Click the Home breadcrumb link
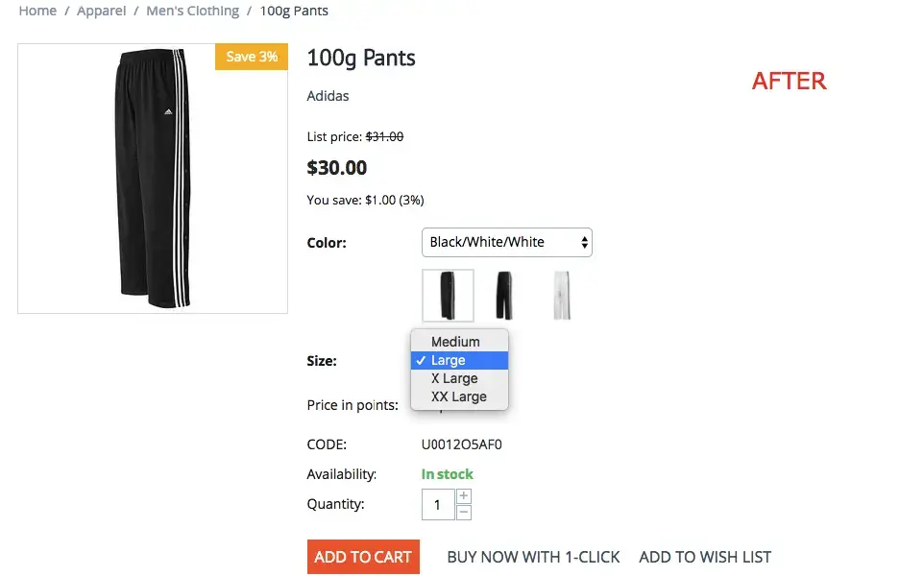Image resolution: width=924 pixels, height=576 pixels. point(37,12)
